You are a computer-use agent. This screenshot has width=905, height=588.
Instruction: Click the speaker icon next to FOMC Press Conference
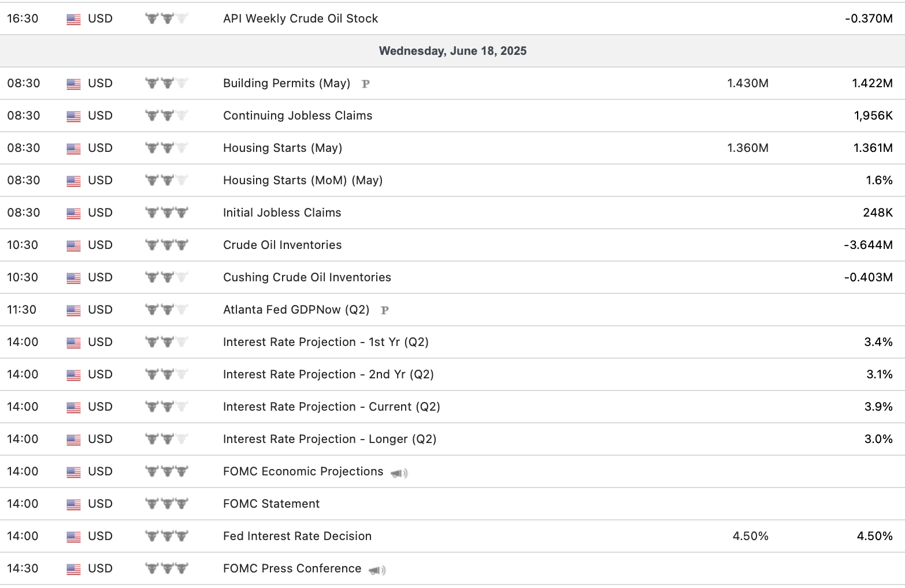pos(377,570)
